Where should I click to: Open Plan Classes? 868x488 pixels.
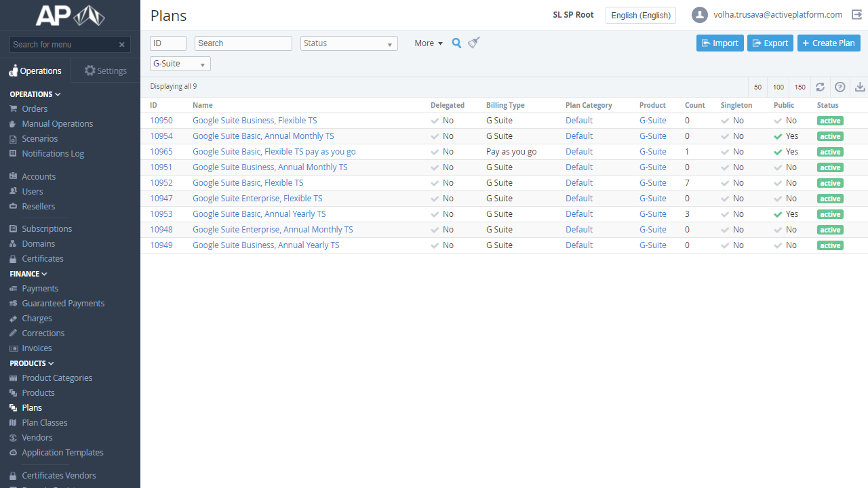coord(45,422)
